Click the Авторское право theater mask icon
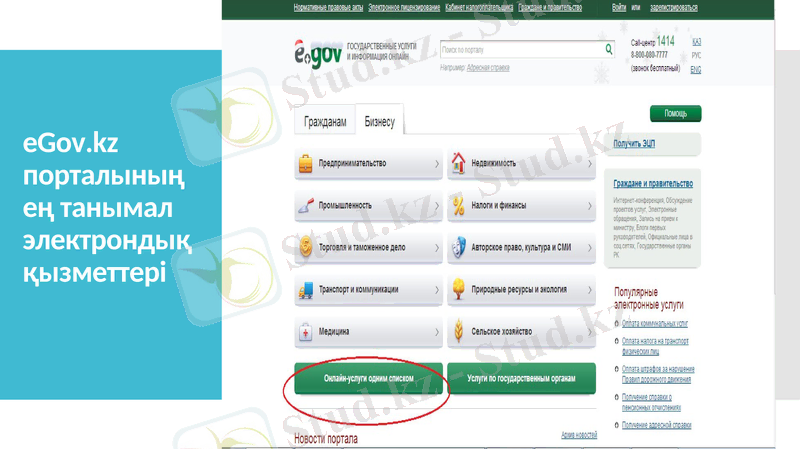The width and height of the screenshot is (800, 449). pos(458,247)
